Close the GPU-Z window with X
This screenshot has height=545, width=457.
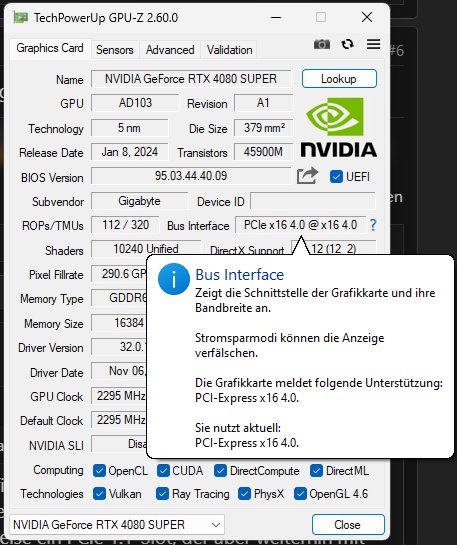point(367,17)
